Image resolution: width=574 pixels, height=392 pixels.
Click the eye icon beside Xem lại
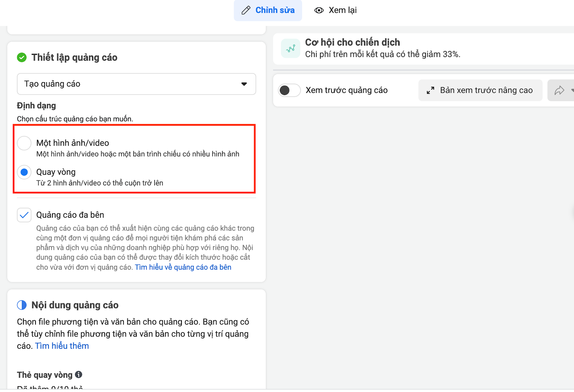319,10
